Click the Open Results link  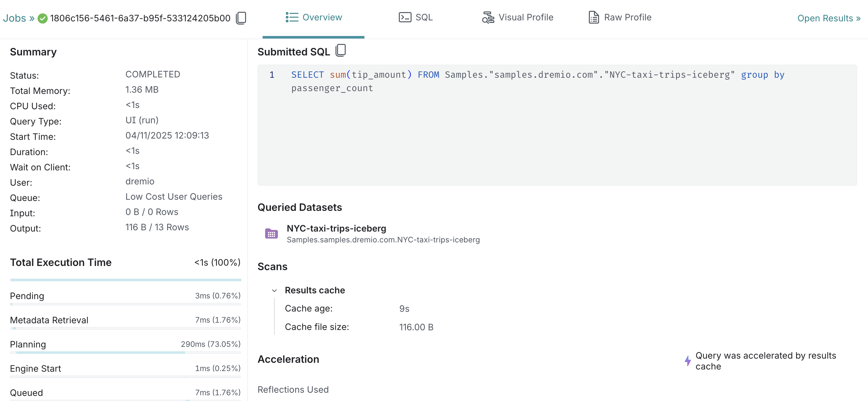829,18
